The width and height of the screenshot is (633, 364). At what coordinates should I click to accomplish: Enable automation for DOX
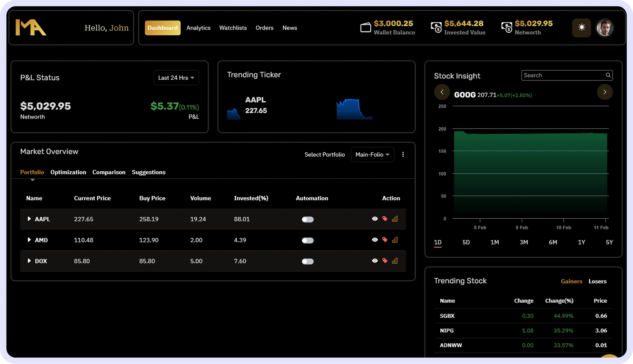308,261
